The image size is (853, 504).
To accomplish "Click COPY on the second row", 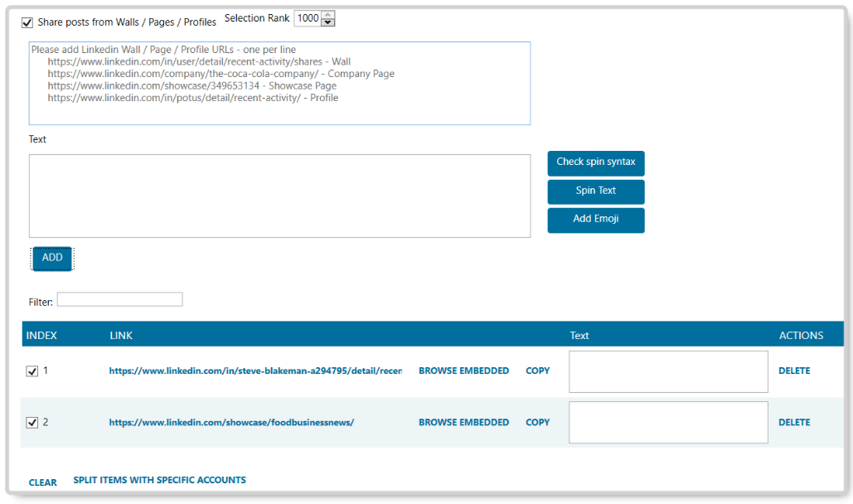I will (x=537, y=422).
